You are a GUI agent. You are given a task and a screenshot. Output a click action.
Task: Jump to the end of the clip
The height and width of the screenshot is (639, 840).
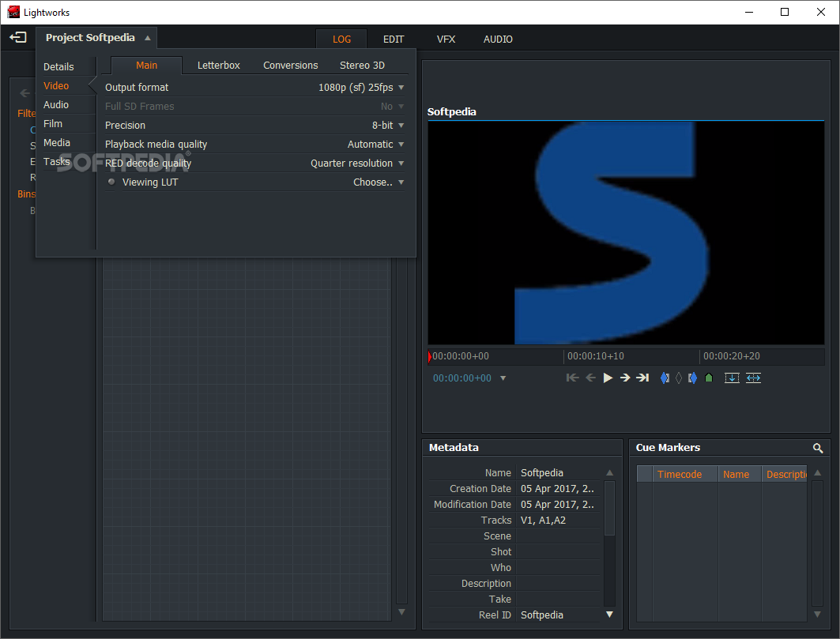point(642,378)
